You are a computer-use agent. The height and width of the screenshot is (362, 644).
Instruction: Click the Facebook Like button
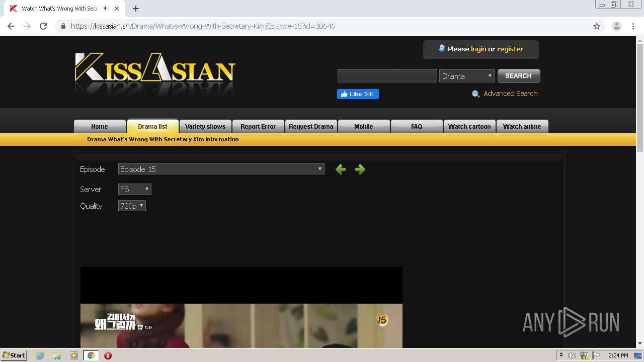358,94
